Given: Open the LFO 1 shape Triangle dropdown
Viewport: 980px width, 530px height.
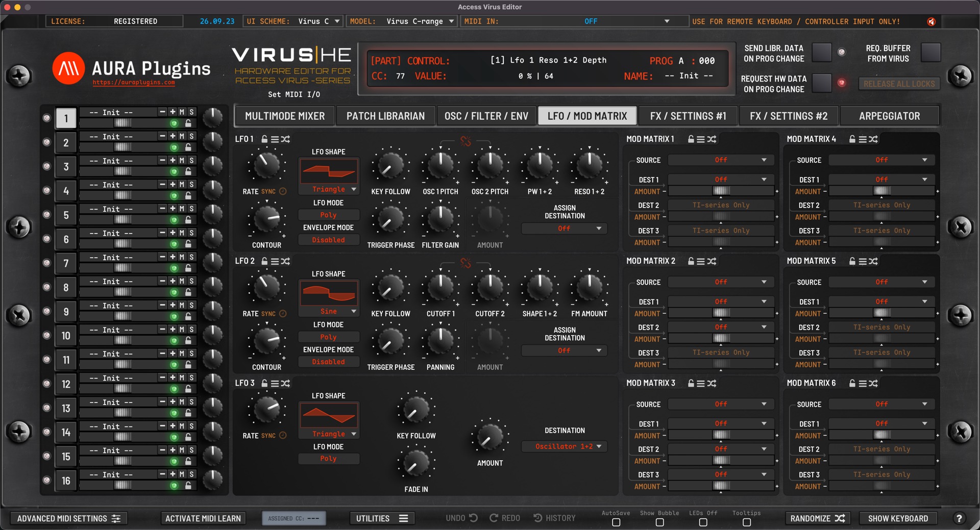Looking at the screenshot, I should [x=329, y=189].
